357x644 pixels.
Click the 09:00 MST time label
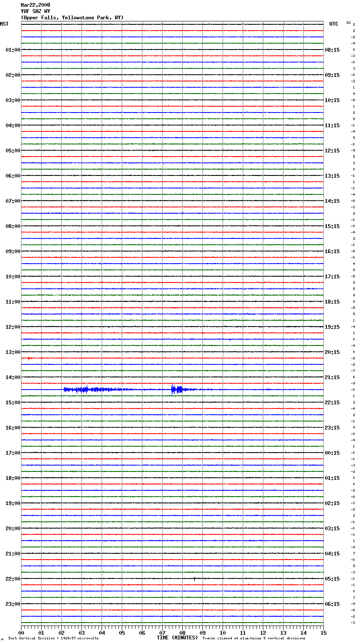[13, 251]
